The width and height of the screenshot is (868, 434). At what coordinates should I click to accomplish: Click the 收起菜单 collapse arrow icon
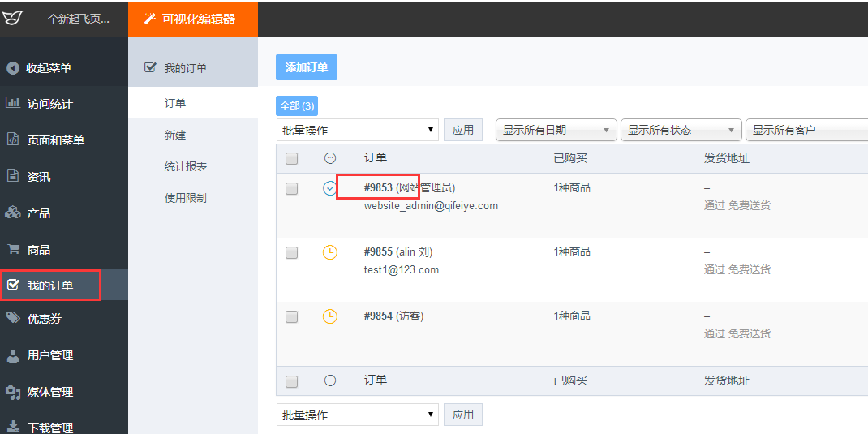coord(13,68)
